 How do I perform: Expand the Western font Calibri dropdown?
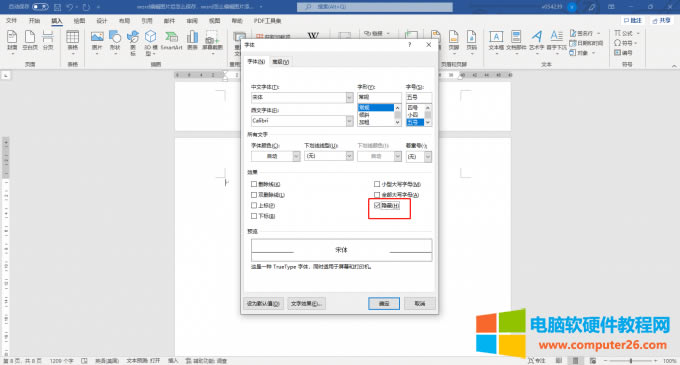point(350,121)
